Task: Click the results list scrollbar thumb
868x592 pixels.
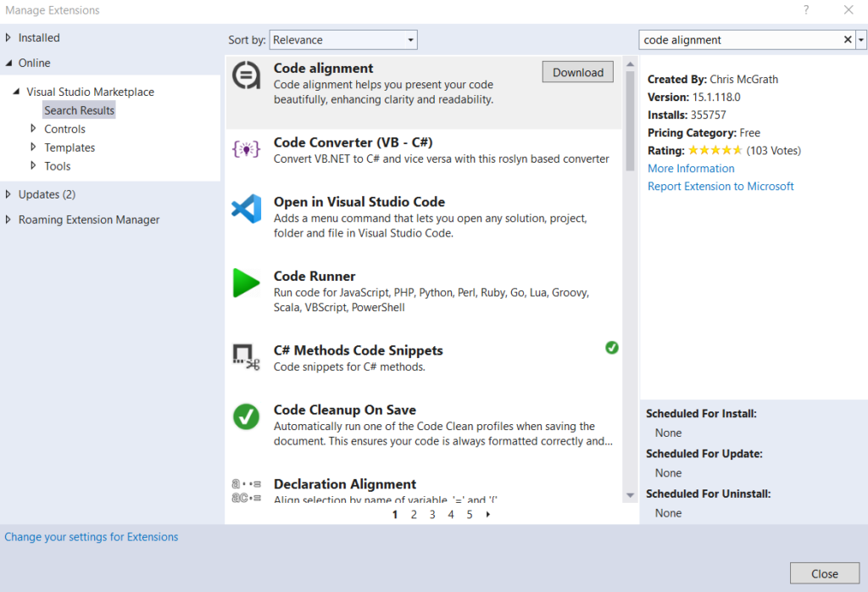Action: (630, 120)
